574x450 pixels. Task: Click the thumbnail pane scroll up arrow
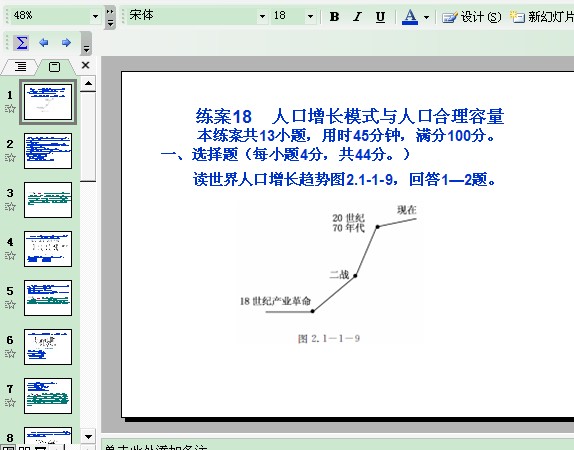tap(88, 83)
